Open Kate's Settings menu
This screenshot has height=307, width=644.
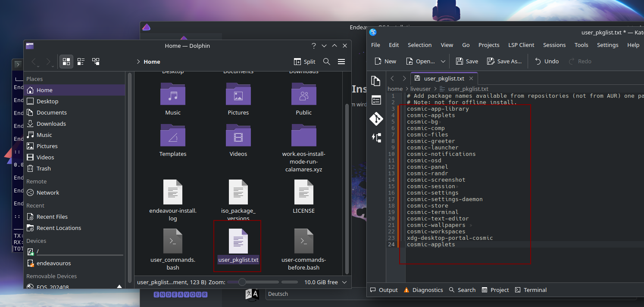[x=608, y=45]
